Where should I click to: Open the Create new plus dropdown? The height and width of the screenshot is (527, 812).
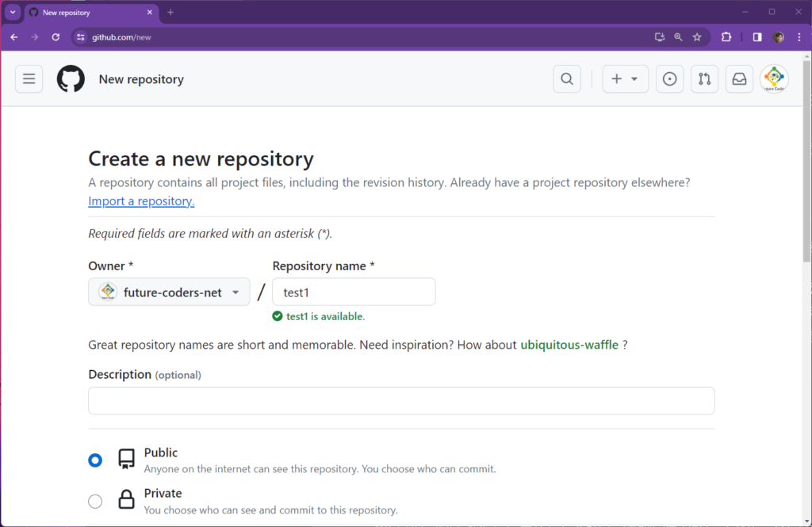pos(625,79)
